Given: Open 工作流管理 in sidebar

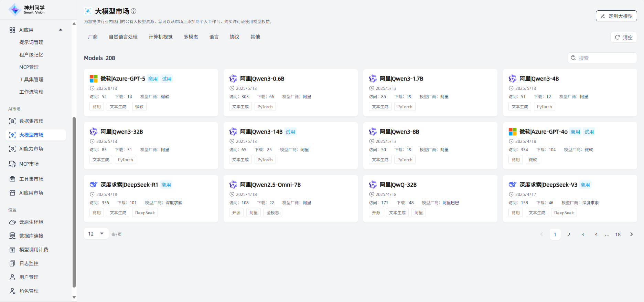Looking at the screenshot, I should (31, 92).
